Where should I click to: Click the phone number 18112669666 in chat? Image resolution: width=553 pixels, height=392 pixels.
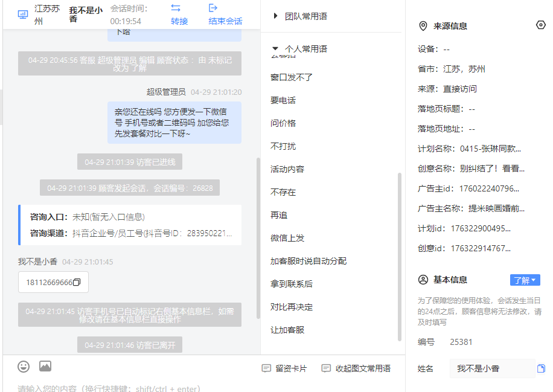49,282
